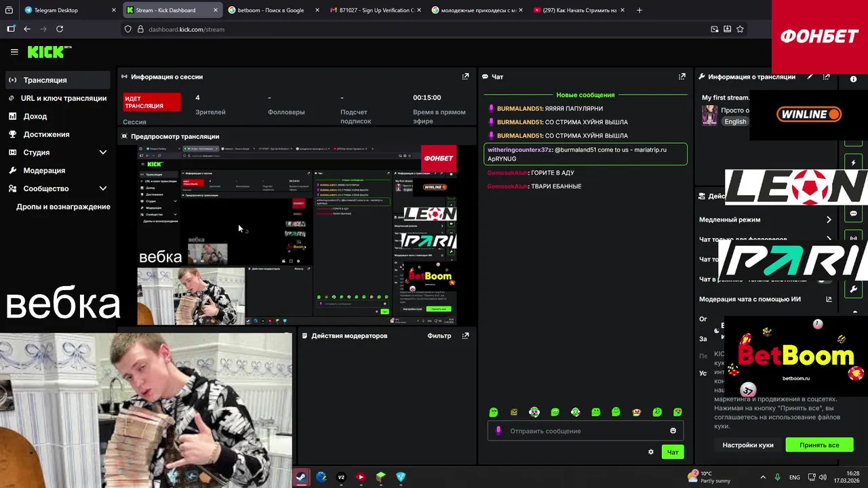Viewport: 868px width, 488px height.
Task: Open Дропы и вознаграждение page
Action: click(63, 207)
